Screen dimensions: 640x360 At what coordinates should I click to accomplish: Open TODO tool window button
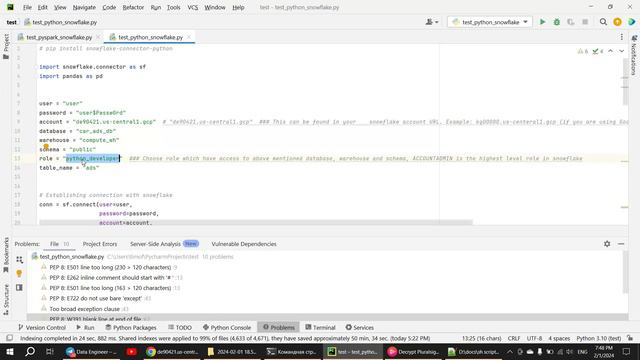180,327
